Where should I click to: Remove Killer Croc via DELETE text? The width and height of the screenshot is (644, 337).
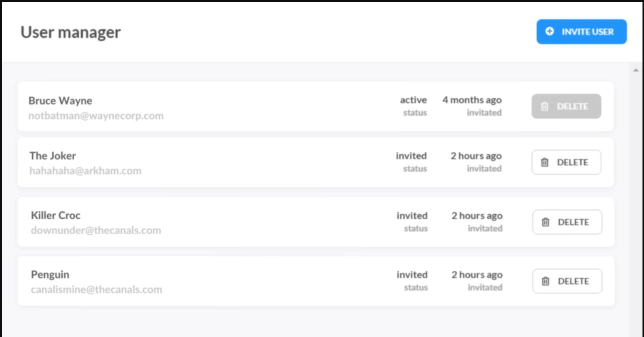(573, 222)
